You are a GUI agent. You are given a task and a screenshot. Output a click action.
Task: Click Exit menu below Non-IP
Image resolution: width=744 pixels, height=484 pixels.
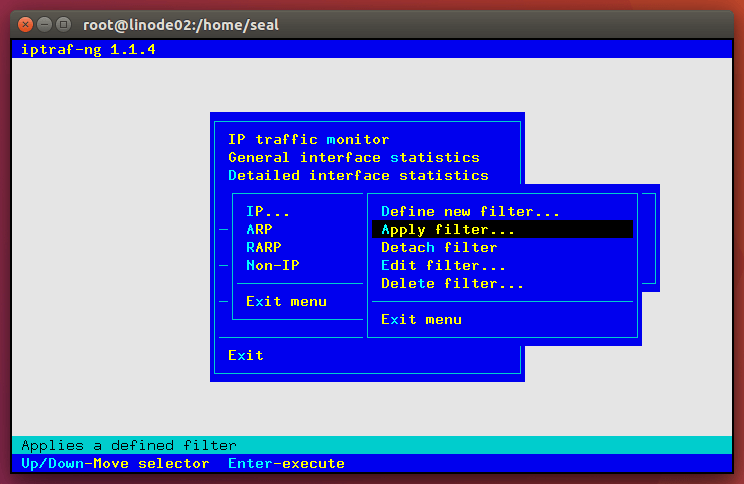[286, 301]
